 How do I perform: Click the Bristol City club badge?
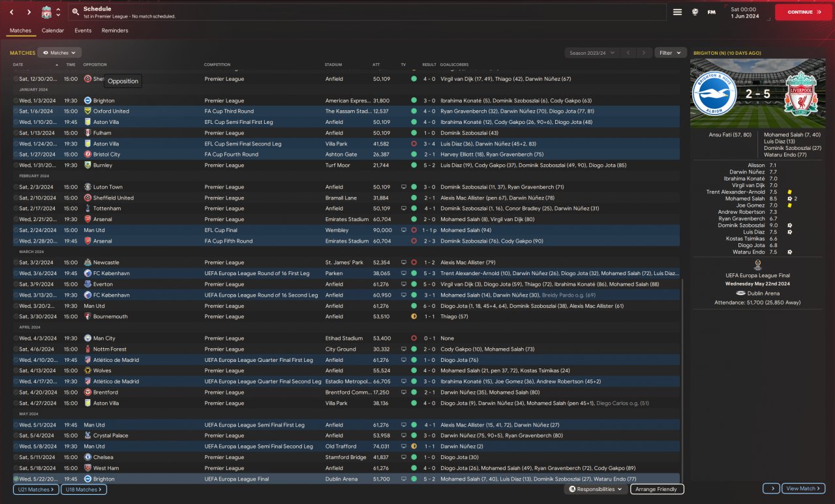click(x=87, y=155)
